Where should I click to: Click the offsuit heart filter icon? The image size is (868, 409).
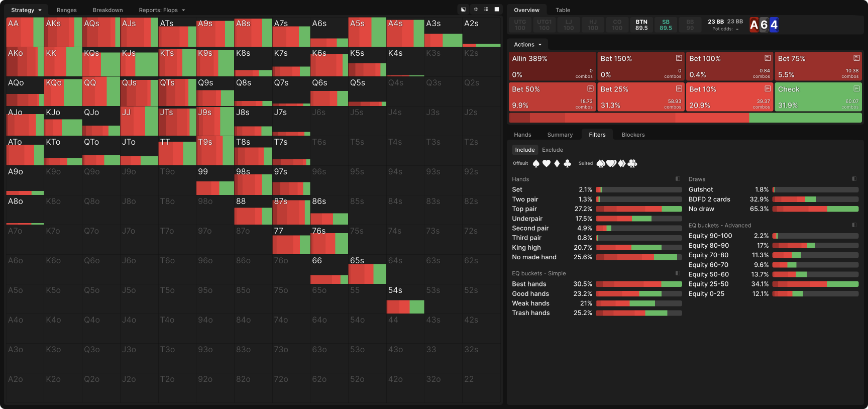[547, 163]
